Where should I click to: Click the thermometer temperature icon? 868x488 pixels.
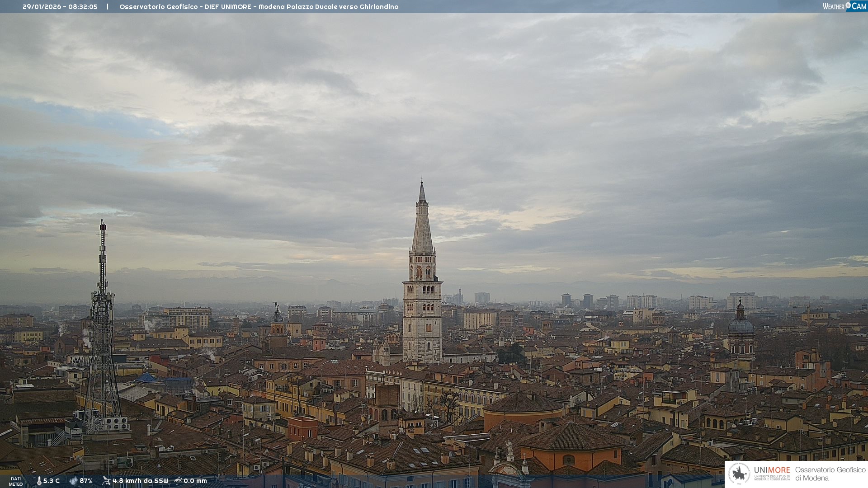pyautogui.click(x=39, y=481)
